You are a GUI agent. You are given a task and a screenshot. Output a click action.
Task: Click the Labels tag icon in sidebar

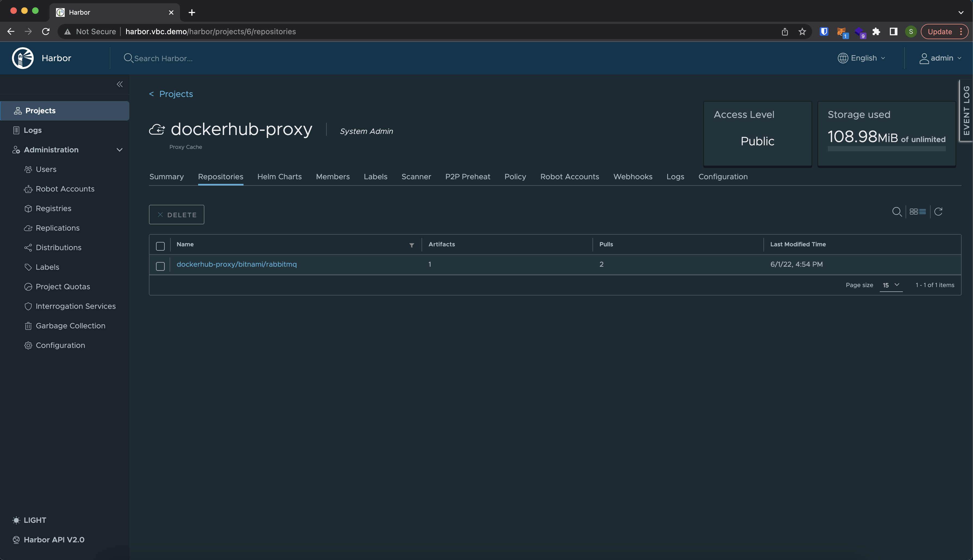coord(28,267)
